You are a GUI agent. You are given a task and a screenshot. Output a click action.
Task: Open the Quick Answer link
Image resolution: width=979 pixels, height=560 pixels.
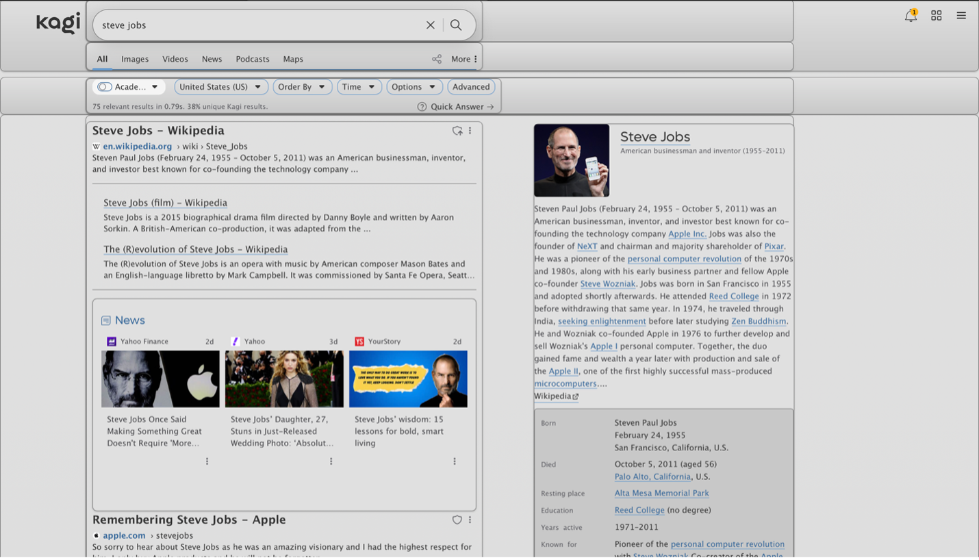point(456,107)
